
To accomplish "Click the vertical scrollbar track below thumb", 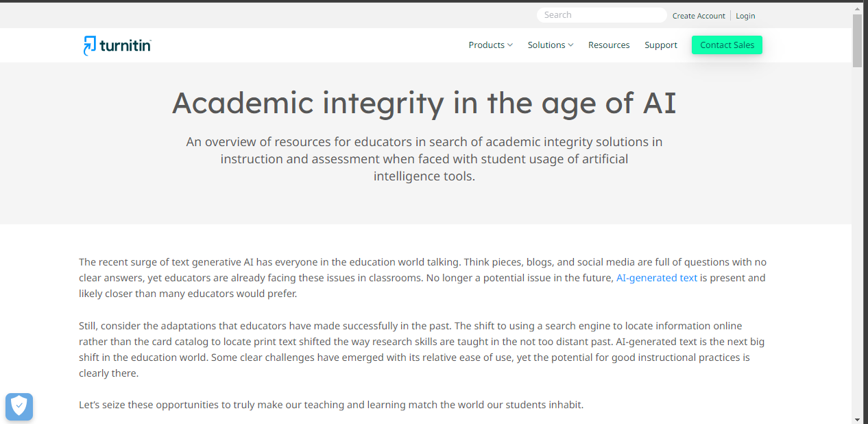I will click(x=857, y=240).
